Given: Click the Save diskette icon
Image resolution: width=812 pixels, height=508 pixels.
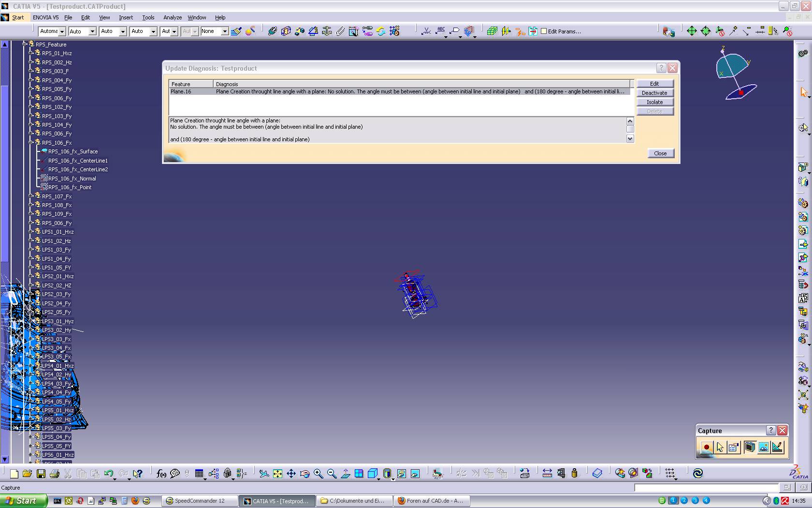Looking at the screenshot, I should click(41, 474).
